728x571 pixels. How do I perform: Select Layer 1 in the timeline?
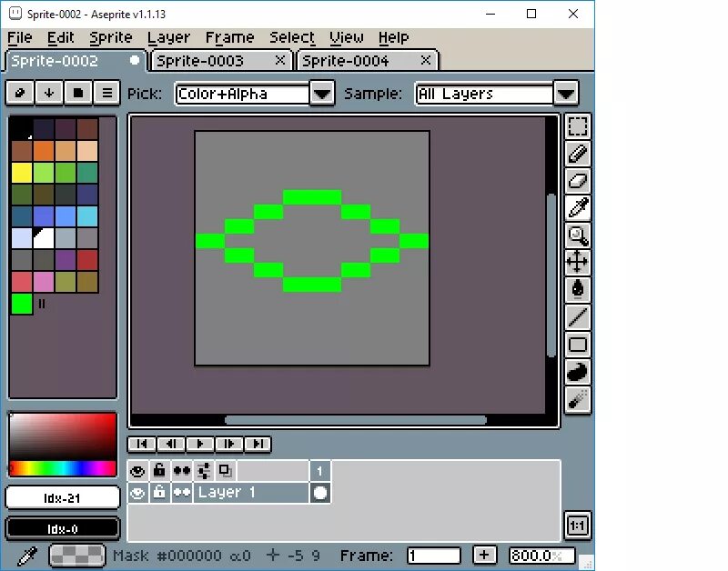point(251,493)
